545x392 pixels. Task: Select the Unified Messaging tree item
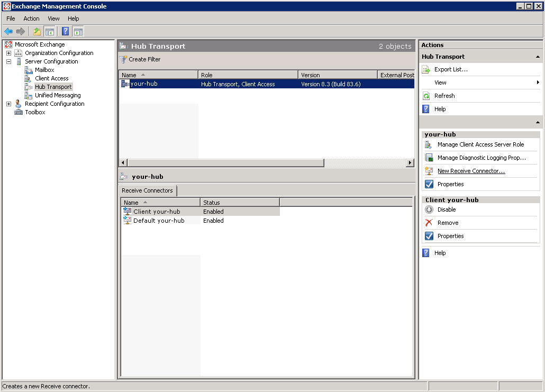[x=58, y=95]
